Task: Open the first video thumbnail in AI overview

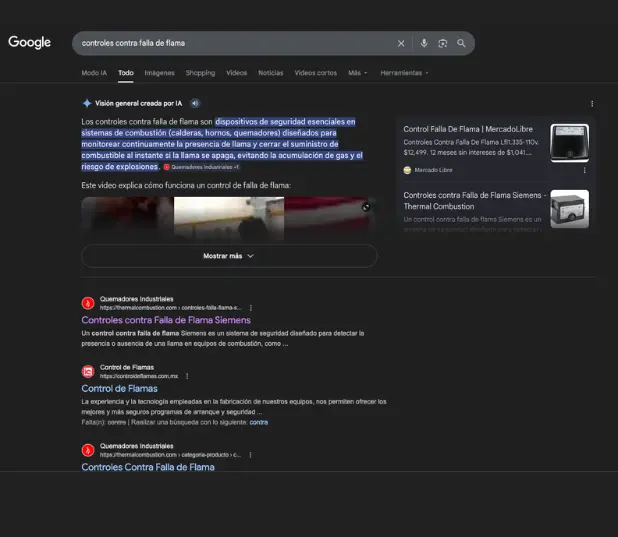Action: 127,218
